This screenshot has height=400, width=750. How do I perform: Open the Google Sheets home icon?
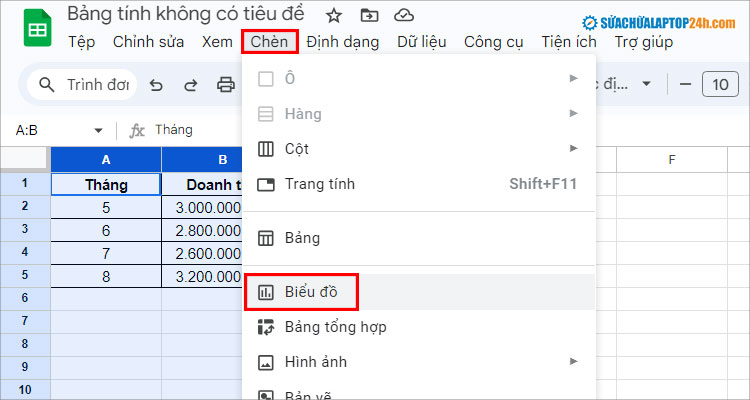click(x=37, y=29)
